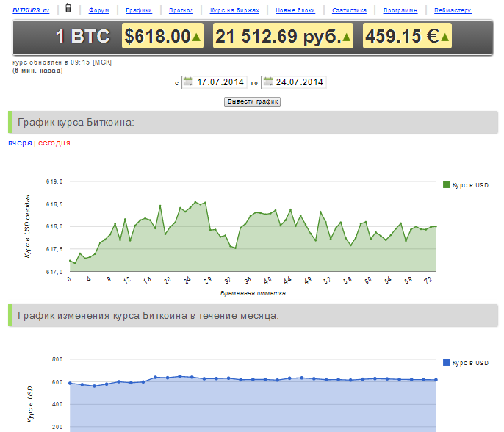
Task: Open the Форум menu link
Action: 98,10
